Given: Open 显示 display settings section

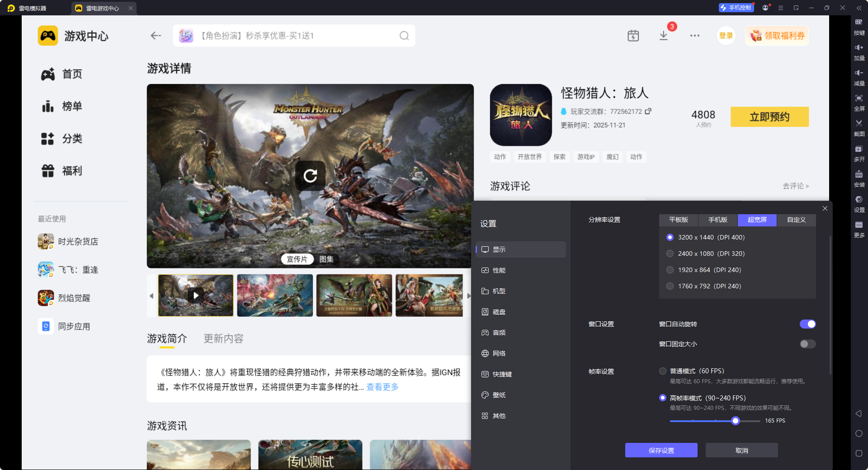Looking at the screenshot, I should 521,249.
